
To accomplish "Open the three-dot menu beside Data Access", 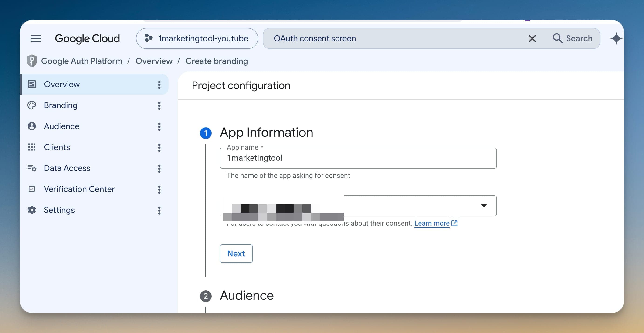I will point(159,169).
